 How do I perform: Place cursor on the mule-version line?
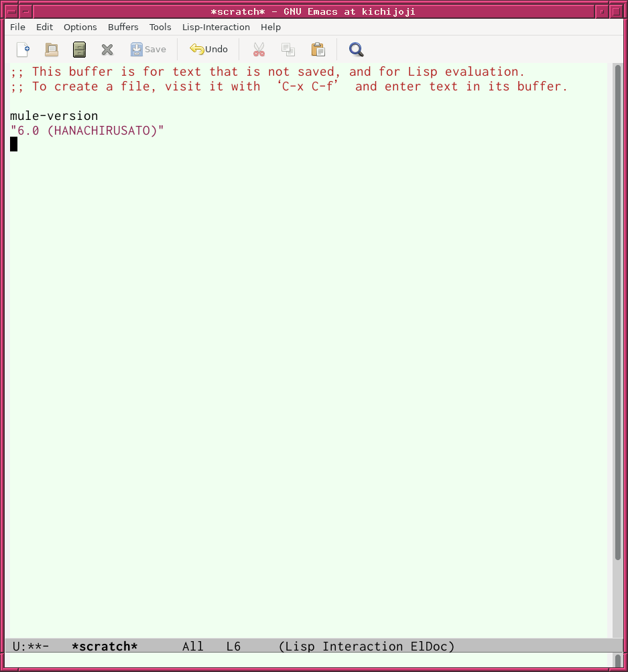[x=54, y=116]
